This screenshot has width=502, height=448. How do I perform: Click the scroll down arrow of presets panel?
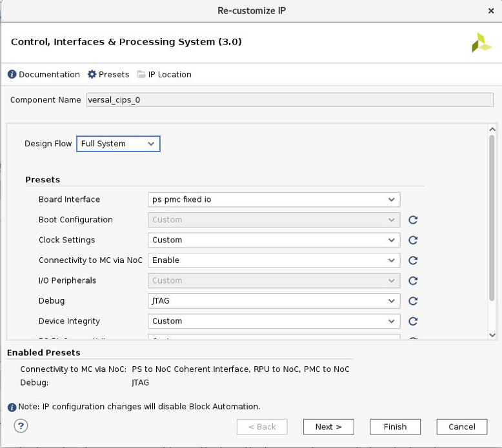pos(492,335)
